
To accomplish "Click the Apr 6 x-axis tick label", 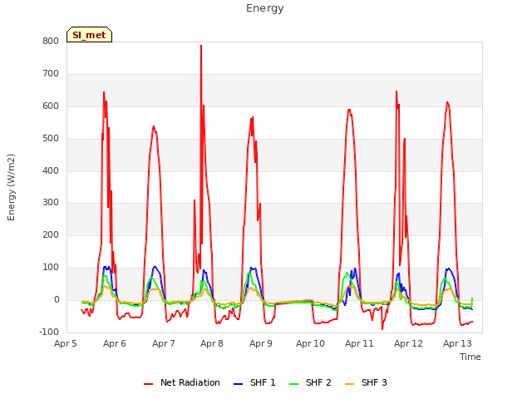I will click(x=115, y=343).
